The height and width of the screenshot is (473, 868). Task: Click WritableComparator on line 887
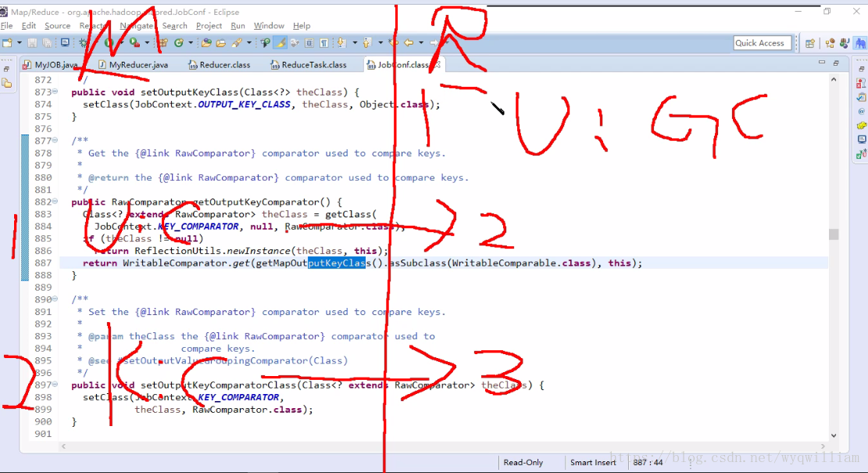[174, 263]
